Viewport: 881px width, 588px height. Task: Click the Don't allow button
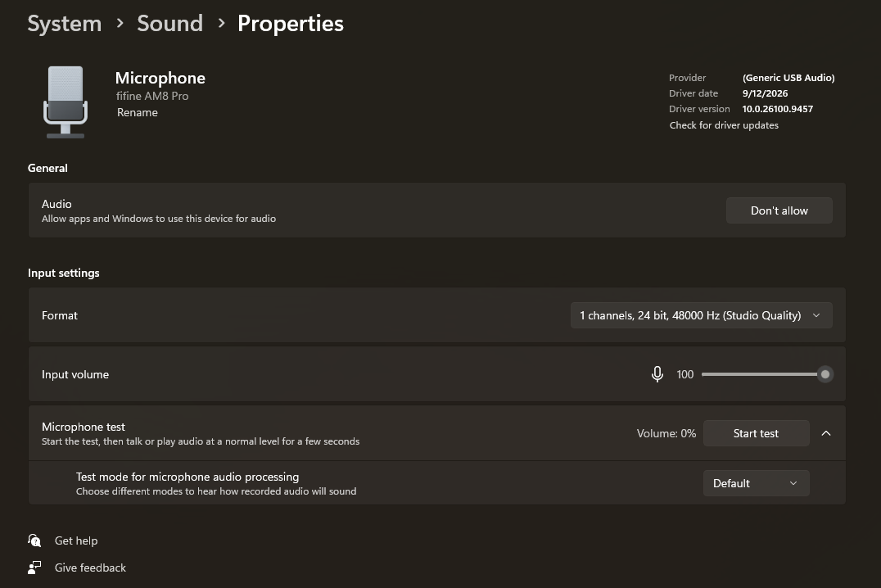(779, 210)
